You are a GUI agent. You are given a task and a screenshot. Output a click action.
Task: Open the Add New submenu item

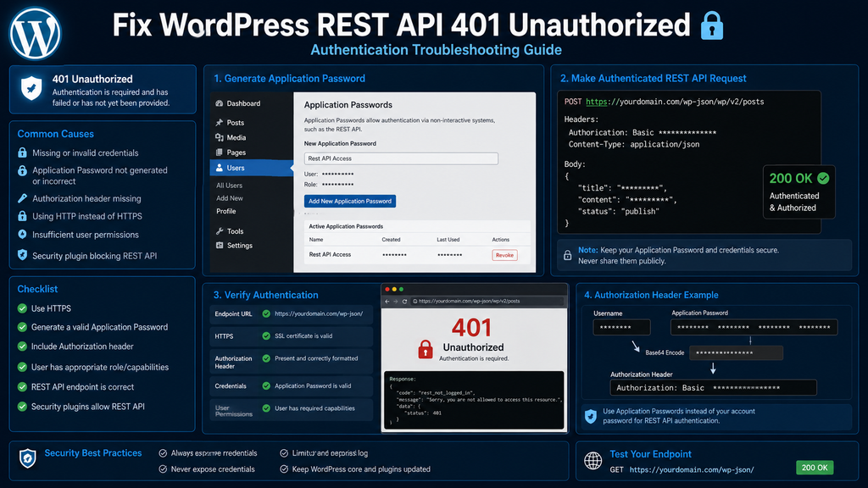click(x=230, y=198)
